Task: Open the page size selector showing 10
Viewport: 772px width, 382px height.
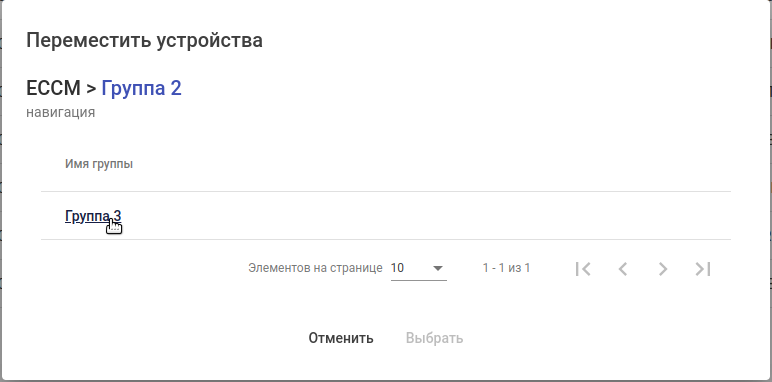Action: click(x=418, y=268)
